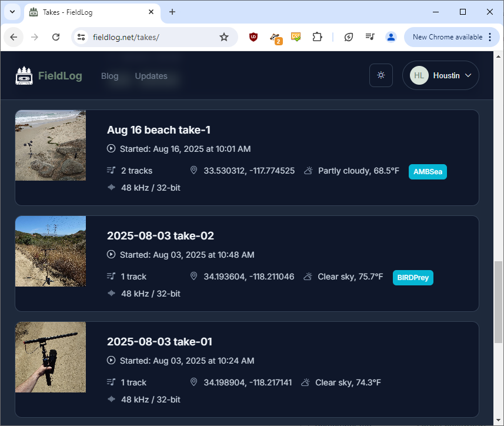Viewport: 504px width, 426px height.
Task: Open the 2025-08-03 take-02 hillside thumbnail
Action: click(51, 251)
